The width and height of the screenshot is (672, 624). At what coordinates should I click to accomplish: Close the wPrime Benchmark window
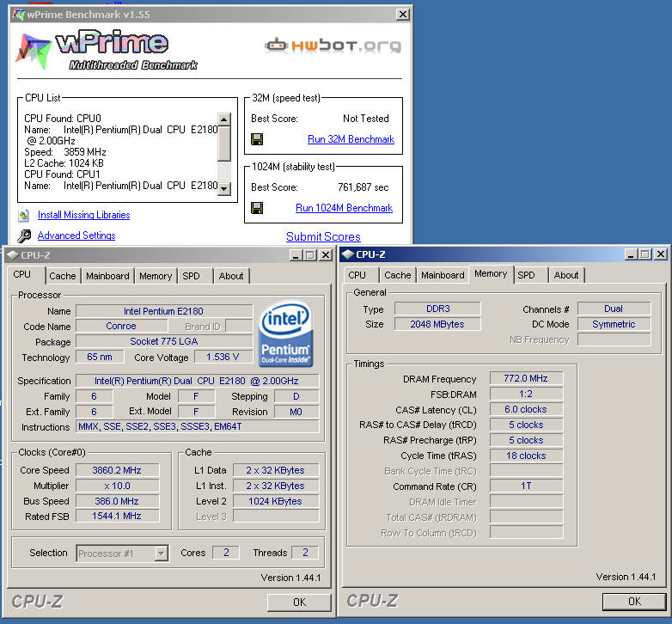point(402,15)
